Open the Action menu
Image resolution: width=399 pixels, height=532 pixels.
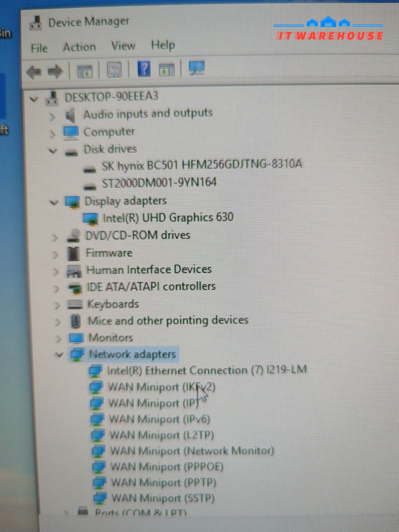tap(79, 47)
